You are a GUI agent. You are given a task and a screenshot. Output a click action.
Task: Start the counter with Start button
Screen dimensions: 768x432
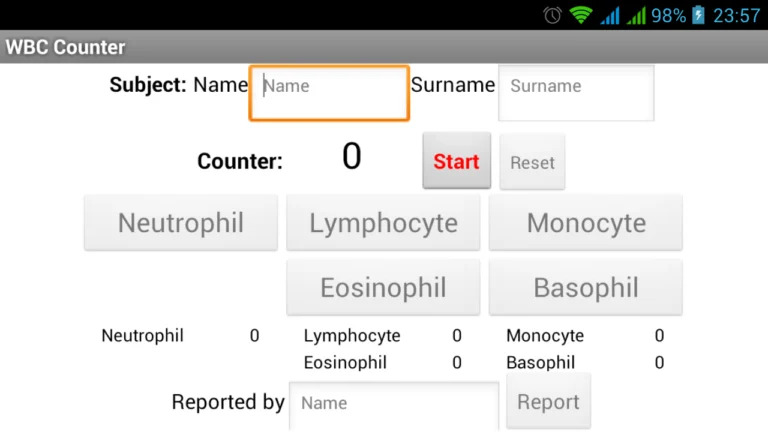pos(456,161)
